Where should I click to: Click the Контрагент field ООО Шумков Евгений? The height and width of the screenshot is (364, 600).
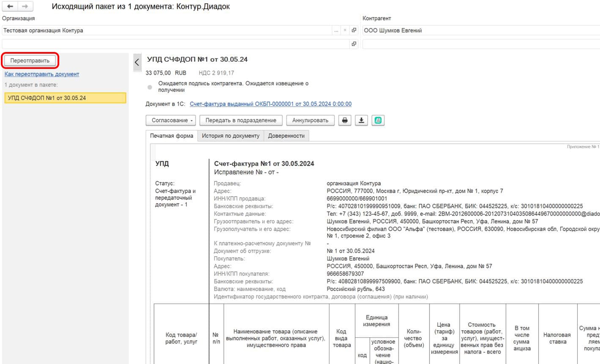[x=481, y=30]
